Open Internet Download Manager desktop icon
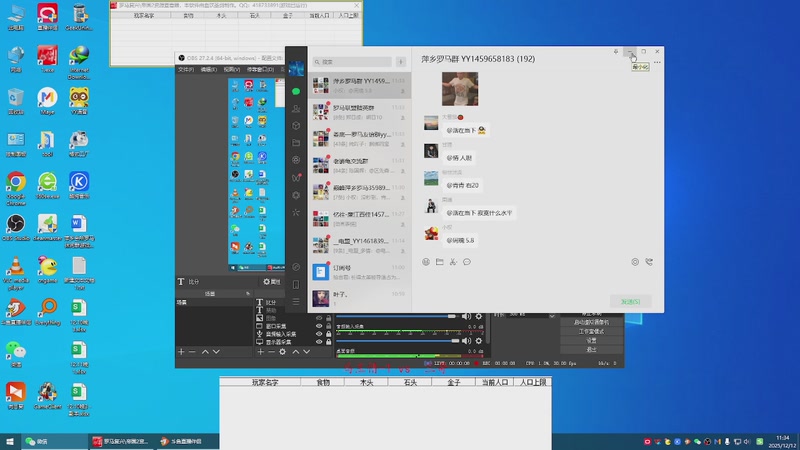The height and width of the screenshot is (450, 800). point(79,63)
